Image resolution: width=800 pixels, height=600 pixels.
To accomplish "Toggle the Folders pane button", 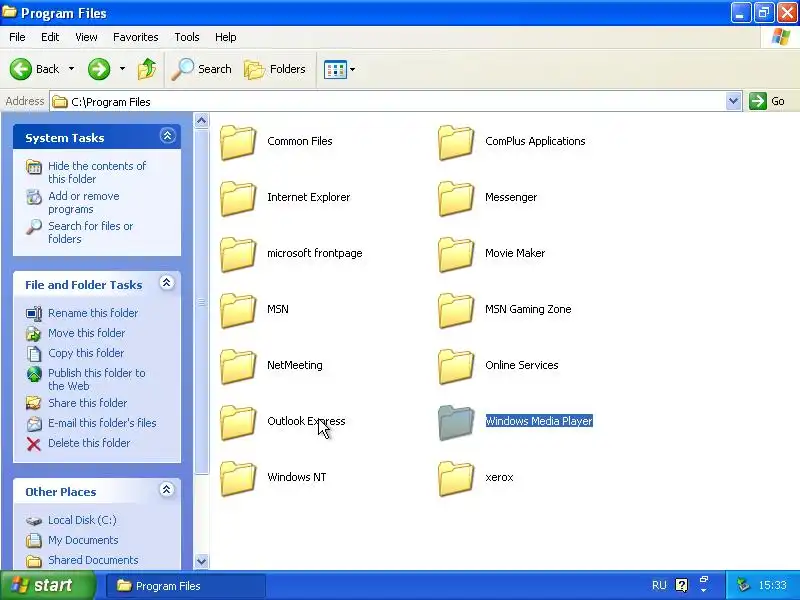I will (275, 69).
